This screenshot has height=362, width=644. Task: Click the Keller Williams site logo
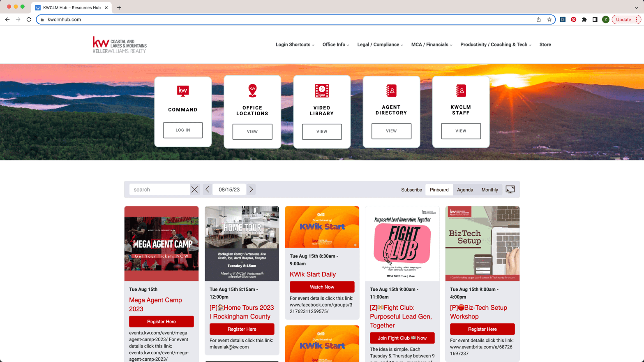pos(120,44)
